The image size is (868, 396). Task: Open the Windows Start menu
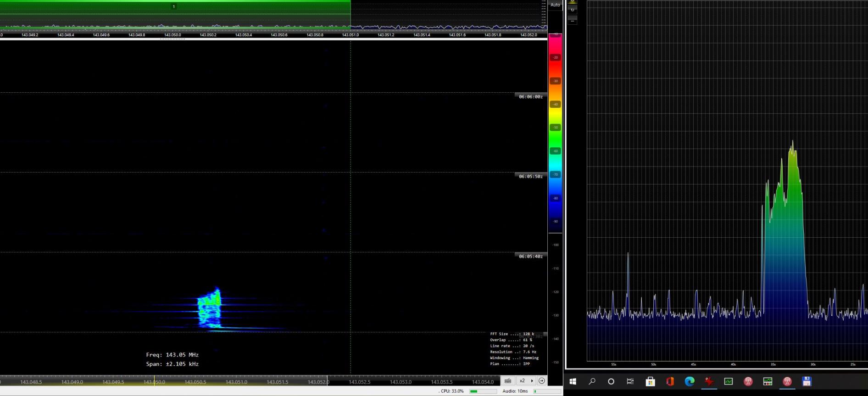(573, 381)
